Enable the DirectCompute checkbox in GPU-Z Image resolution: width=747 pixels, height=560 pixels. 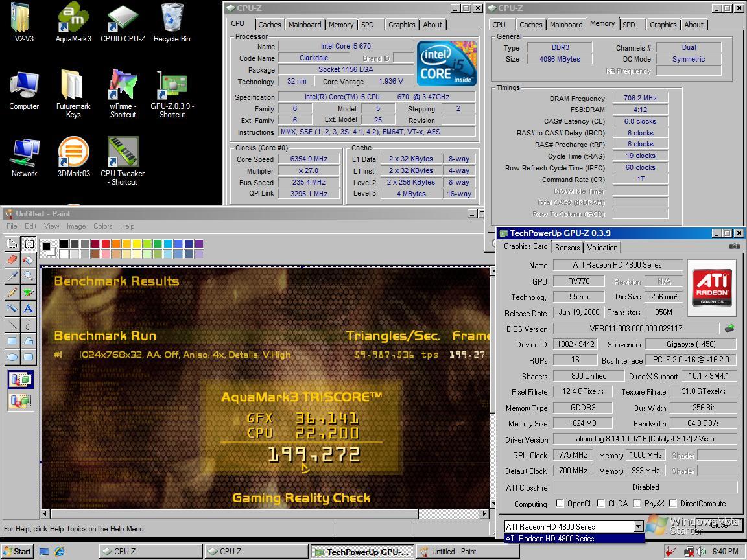[x=672, y=504]
